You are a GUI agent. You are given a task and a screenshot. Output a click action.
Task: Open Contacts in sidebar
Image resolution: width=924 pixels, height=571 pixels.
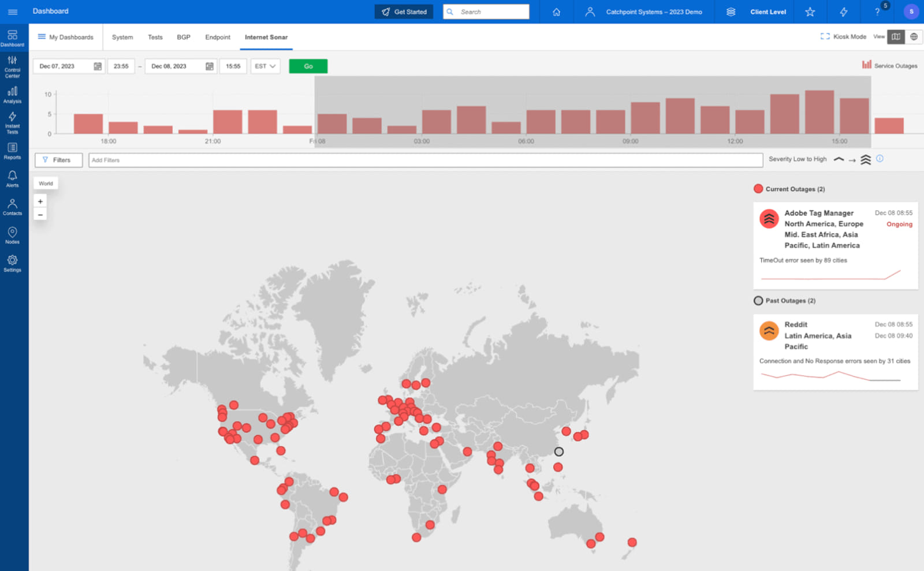[12, 207]
